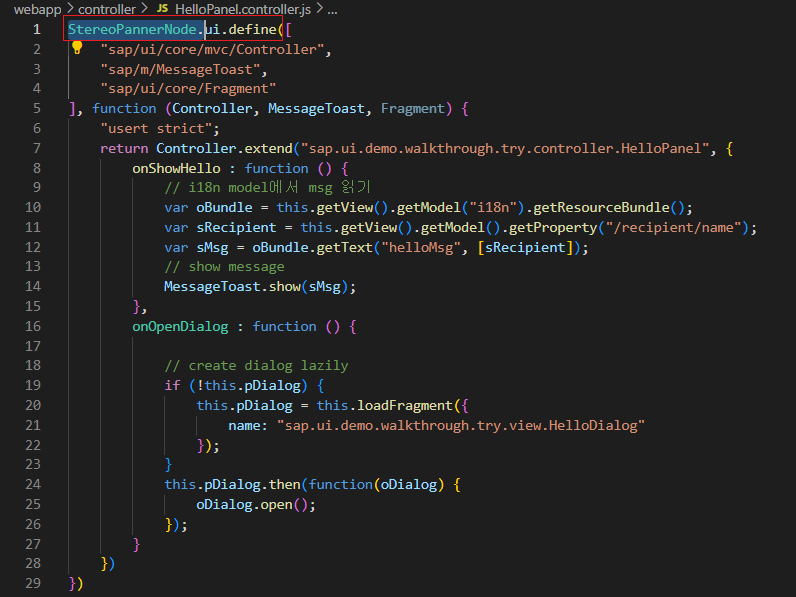The image size is (796, 597).
Task: Click the JS file icon in breadcrumb
Action: [x=162, y=8]
